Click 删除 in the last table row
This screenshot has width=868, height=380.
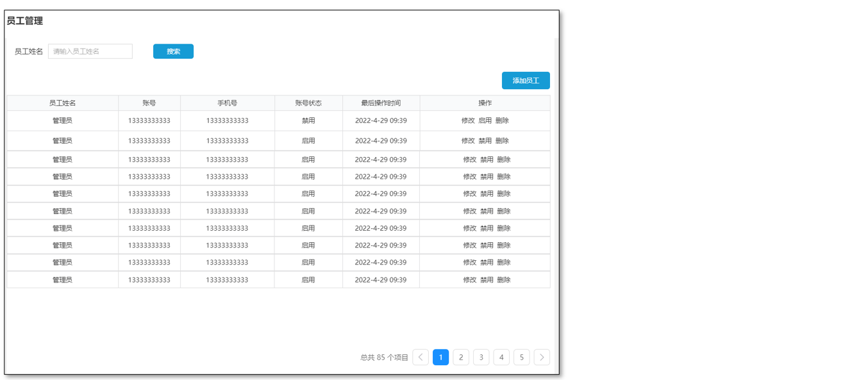coord(504,280)
